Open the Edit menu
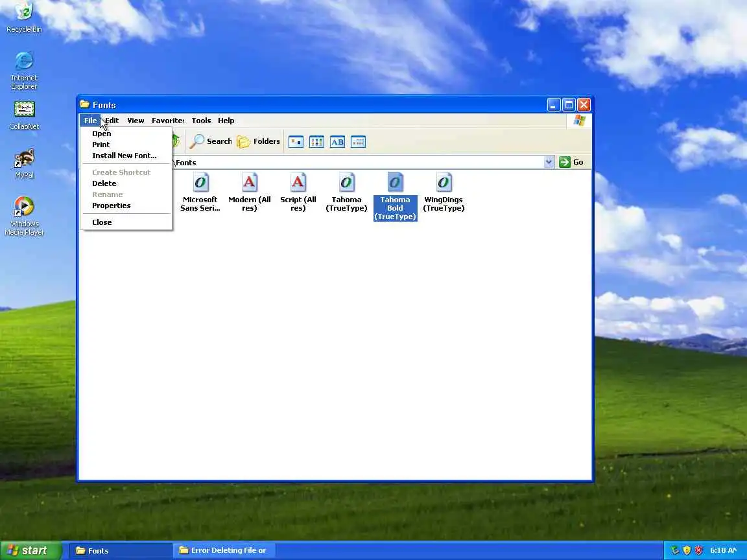Viewport: 747px width, 560px height. point(112,121)
